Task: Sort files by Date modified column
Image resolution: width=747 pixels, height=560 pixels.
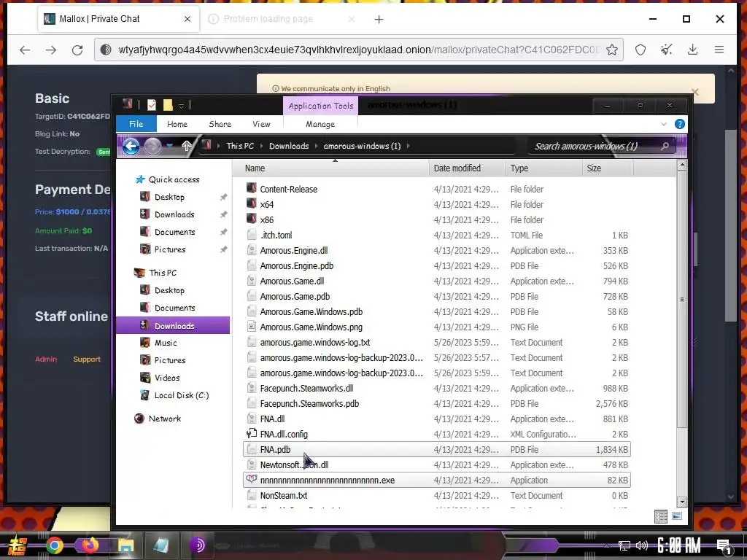Action: coord(467,168)
